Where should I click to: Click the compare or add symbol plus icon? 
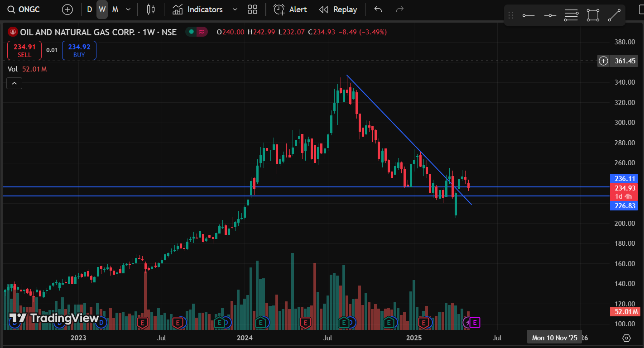(67, 10)
